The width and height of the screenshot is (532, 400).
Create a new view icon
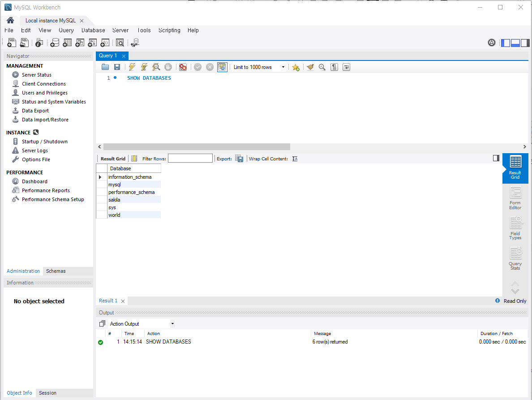pyautogui.click(x=80, y=43)
